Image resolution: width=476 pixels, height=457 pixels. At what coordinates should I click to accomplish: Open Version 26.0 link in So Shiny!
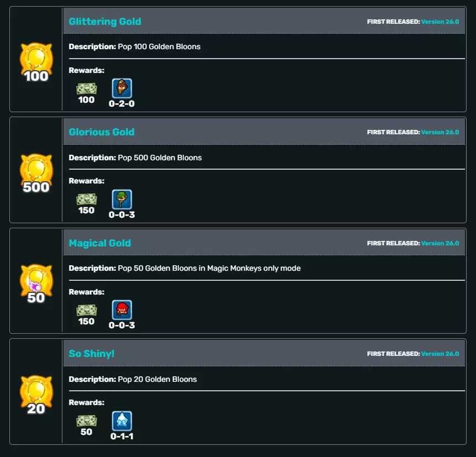(440, 354)
